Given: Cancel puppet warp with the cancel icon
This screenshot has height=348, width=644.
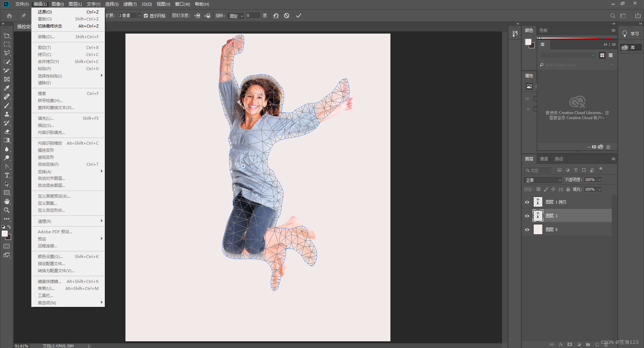Looking at the screenshot, I should click(x=286, y=16).
